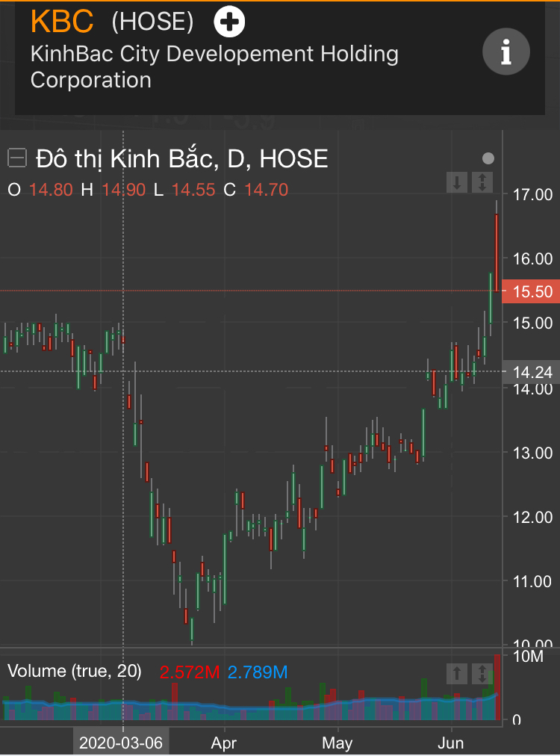The image size is (560, 756).
Task: Click the close value 14.70
Action: pyautogui.click(x=267, y=190)
